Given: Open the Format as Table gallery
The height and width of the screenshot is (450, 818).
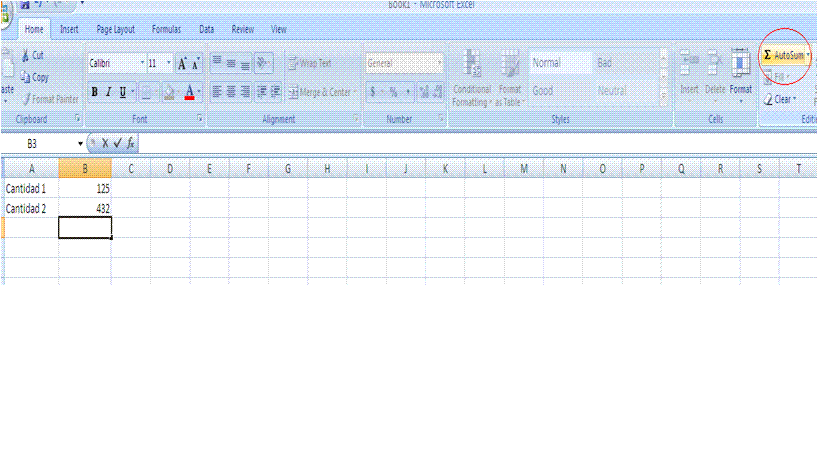Looking at the screenshot, I should click(510, 78).
